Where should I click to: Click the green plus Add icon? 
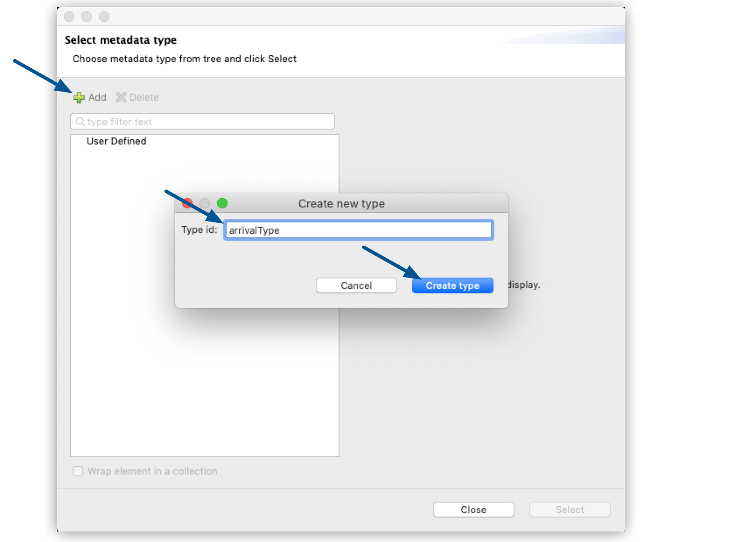click(x=79, y=98)
